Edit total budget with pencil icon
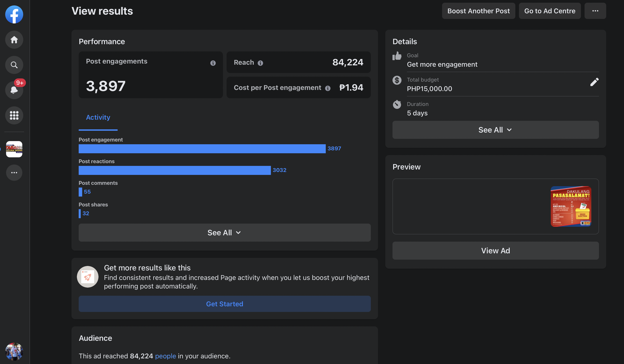This screenshot has height=364, width=624. point(594,82)
